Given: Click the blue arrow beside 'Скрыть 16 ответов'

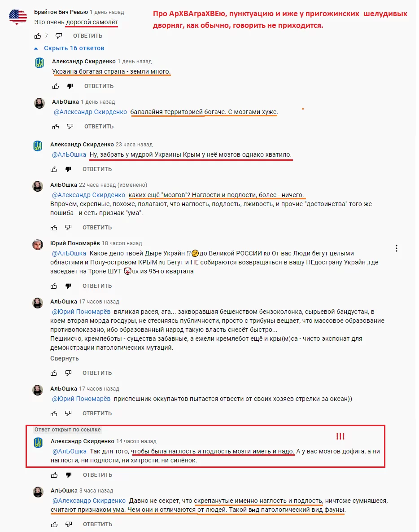Looking at the screenshot, I should 36,48.
